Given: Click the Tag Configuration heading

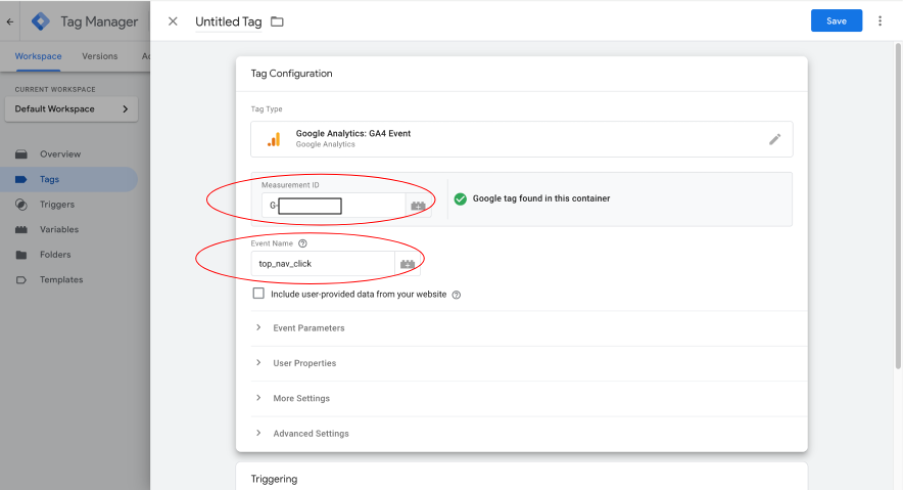Looking at the screenshot, I should [292, 74].
